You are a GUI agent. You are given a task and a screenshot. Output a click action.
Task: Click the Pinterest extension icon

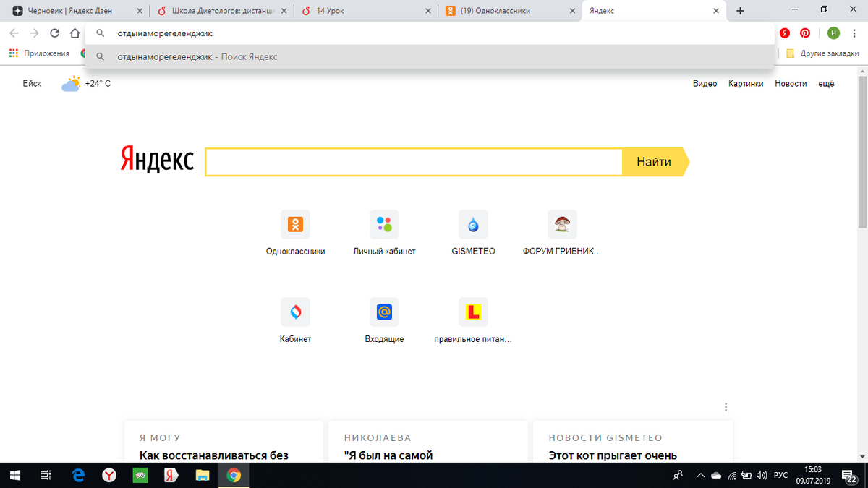tap(804, 33)
